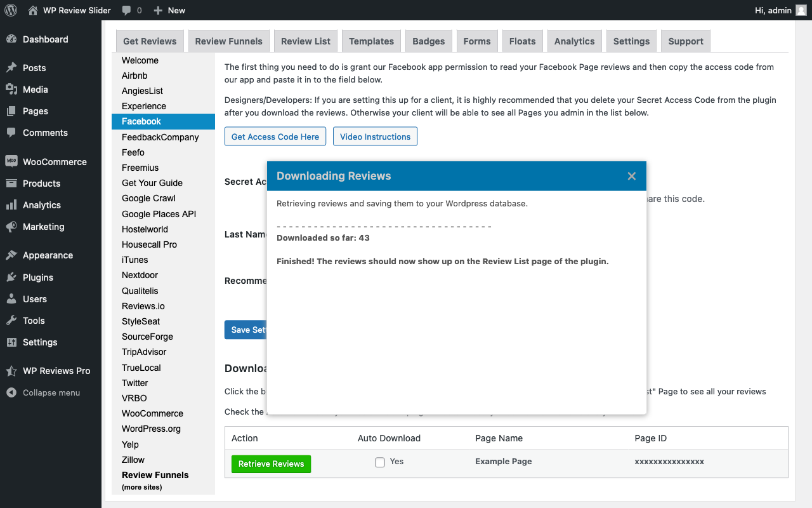This screenshot has height=508, width=812.
Task: Open the WP Review Slider home icon
Action: pyautogui.click(x=33, y=10)
